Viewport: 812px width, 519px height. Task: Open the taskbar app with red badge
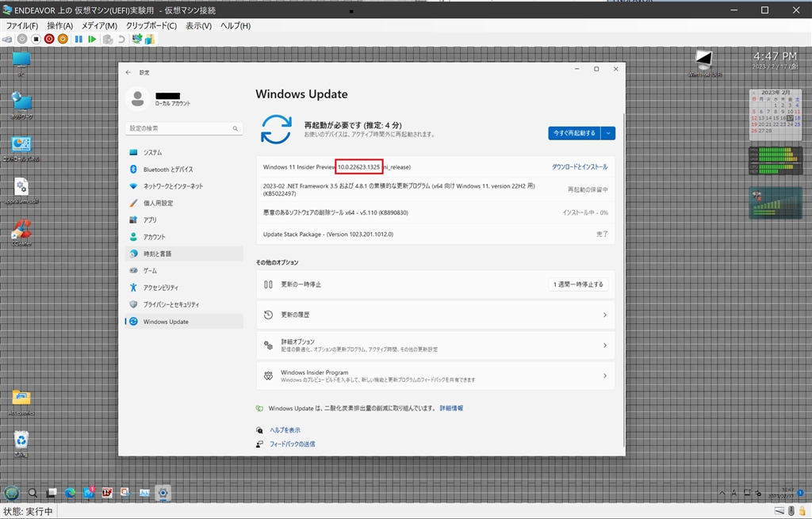pyautogui.click(x=89, y=493)
